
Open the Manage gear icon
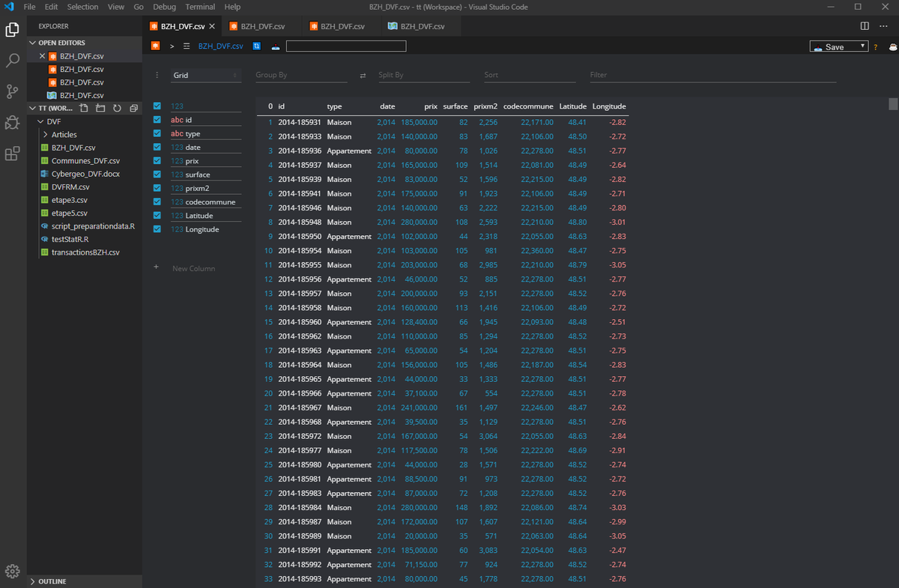coord(13,570)
